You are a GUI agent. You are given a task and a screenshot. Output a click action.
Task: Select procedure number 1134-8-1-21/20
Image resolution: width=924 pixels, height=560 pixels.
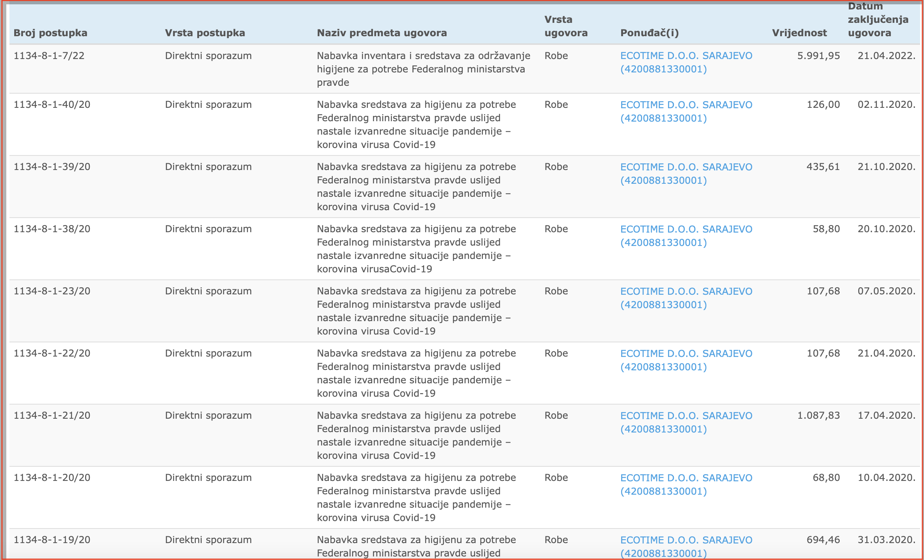tap(52, 416)
